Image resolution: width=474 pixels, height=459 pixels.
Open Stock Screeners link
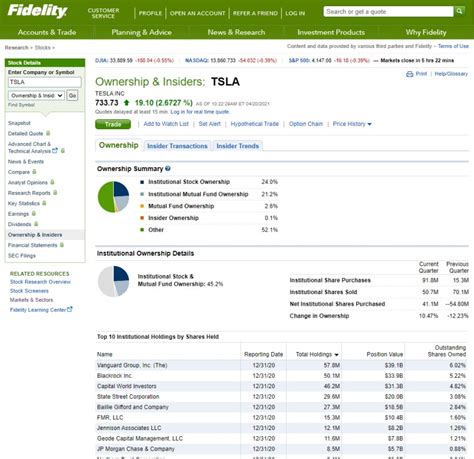[x=29, y=291]
